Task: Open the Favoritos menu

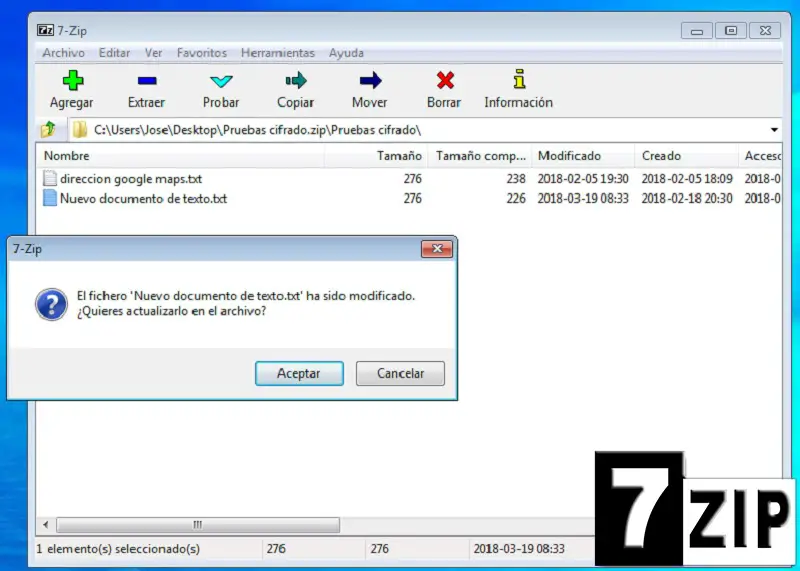Action: click(202, 53)
